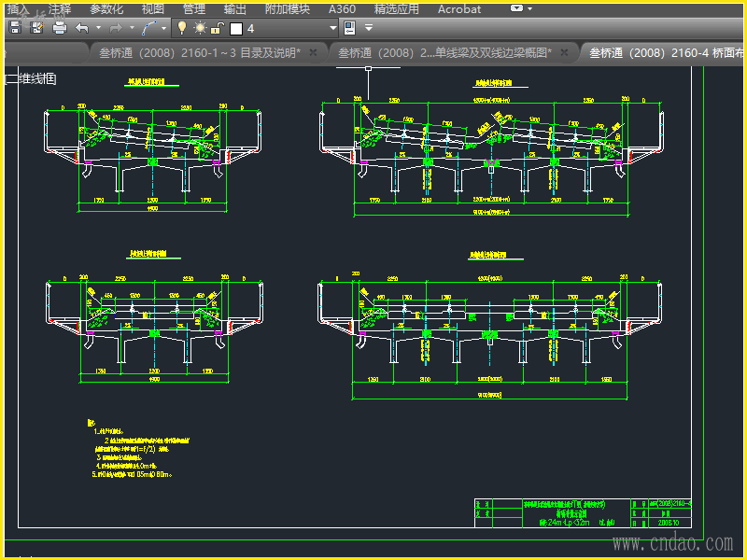Switch to the 2160-1~3 目录及说明 drawing tab
The width and height of the screenshot is (747, 560).
(x=199, y=53)
